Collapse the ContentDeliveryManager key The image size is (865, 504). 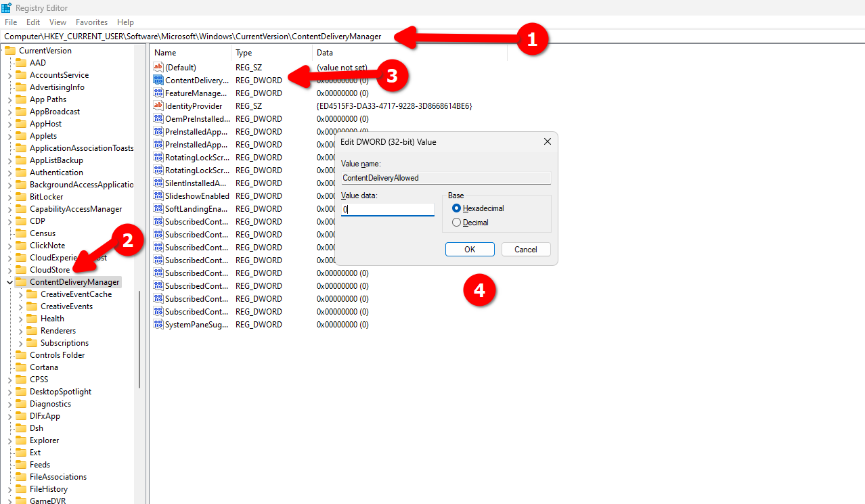coord(11,281)
